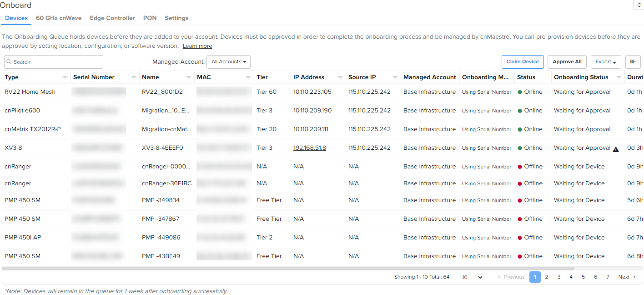Switch to the Settings tab
Viewport: 644px width, 295px height.
point(176,18)
